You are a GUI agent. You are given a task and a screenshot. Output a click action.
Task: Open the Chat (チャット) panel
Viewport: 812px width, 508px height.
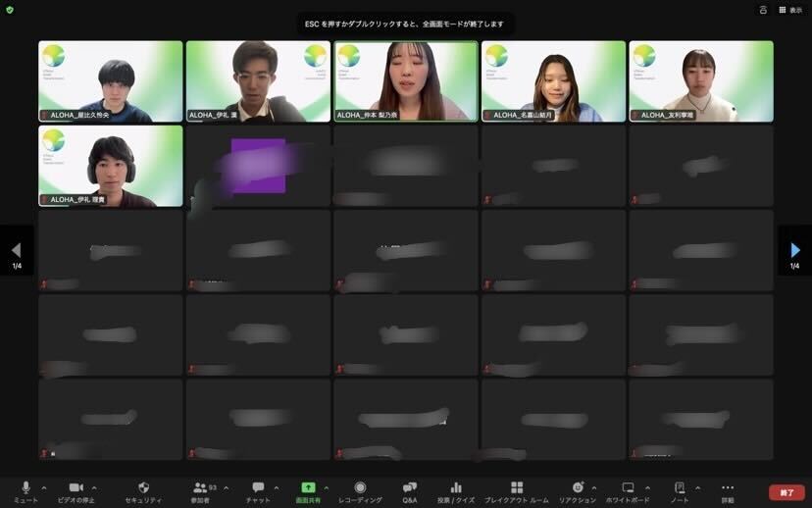coord(258,487)
